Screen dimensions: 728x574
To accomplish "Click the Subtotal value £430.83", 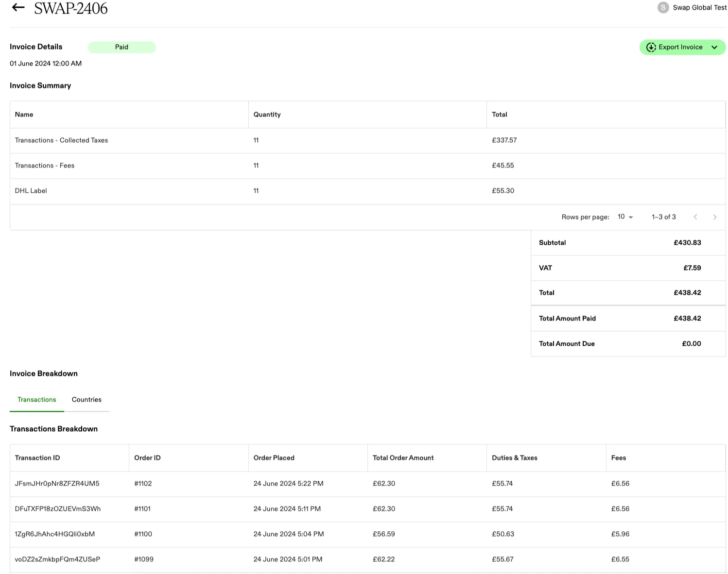I will click(x=687, y=243).
